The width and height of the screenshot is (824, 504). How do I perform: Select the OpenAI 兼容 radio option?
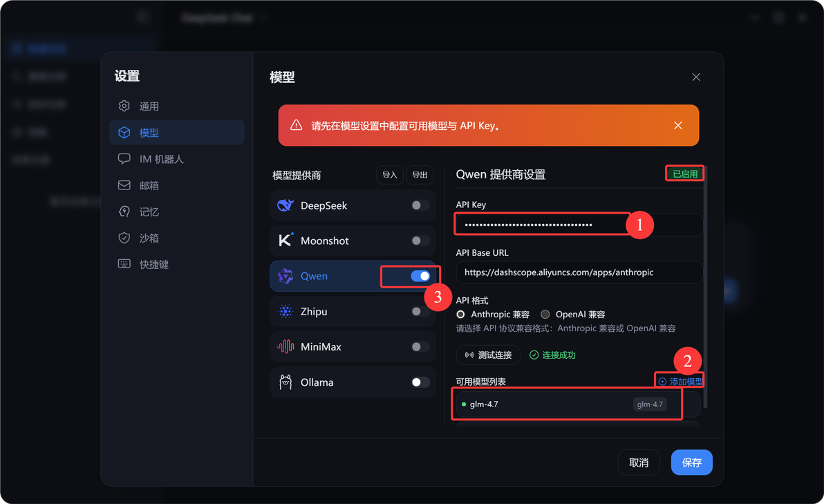(545, 315)
